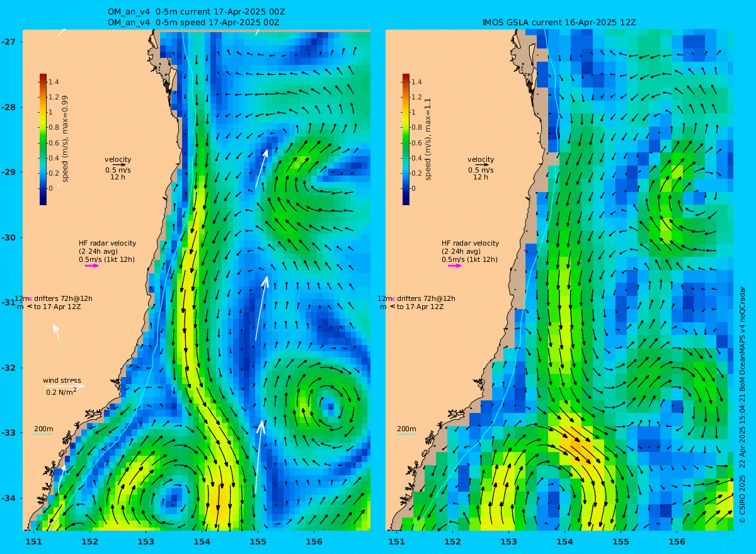Click the cyan 200m line sample in left panel
756x554 pixels.
43,434
